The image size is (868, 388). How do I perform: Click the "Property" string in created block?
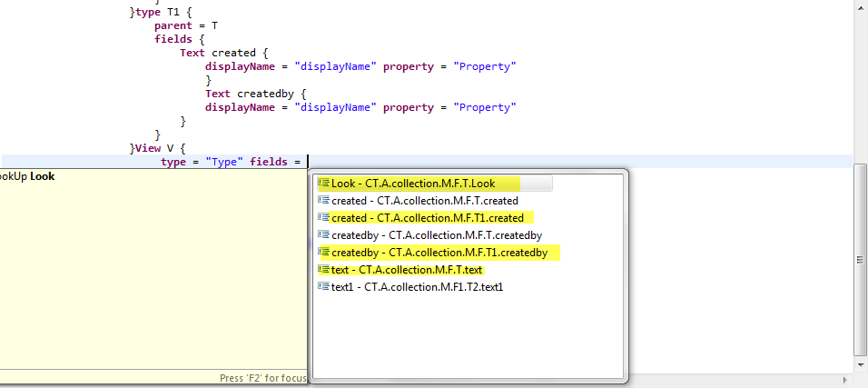485,66
